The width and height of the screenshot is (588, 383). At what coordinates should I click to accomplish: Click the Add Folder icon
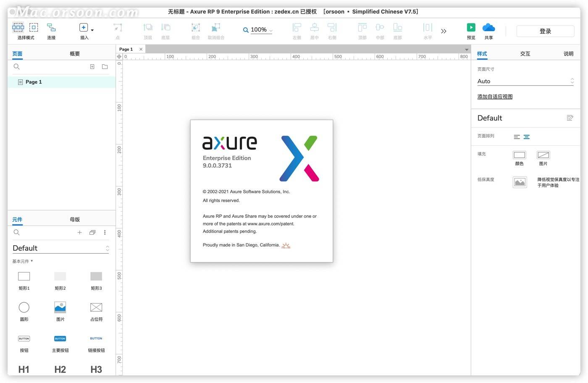105,67
